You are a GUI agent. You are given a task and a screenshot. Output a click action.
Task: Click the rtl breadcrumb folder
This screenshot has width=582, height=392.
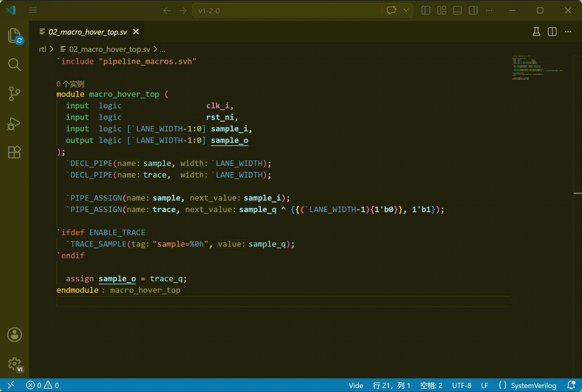[x=43, y=49]
